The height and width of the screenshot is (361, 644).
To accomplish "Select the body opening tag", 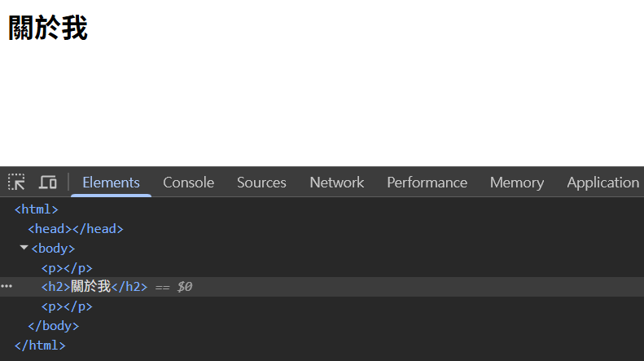I will 53,249.
